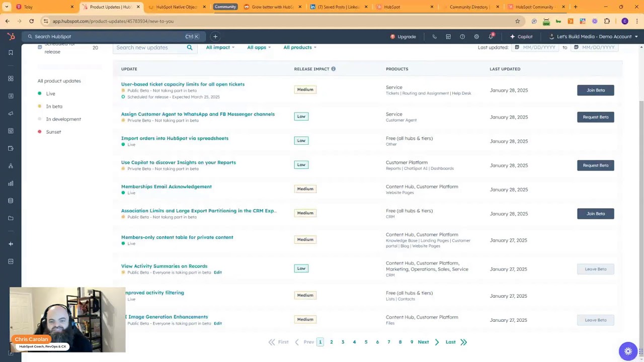Viewport: 644px width, 362px height.
Task: Click Join Beta for User-based ticket capacity limits
Action: pos(595,90)
